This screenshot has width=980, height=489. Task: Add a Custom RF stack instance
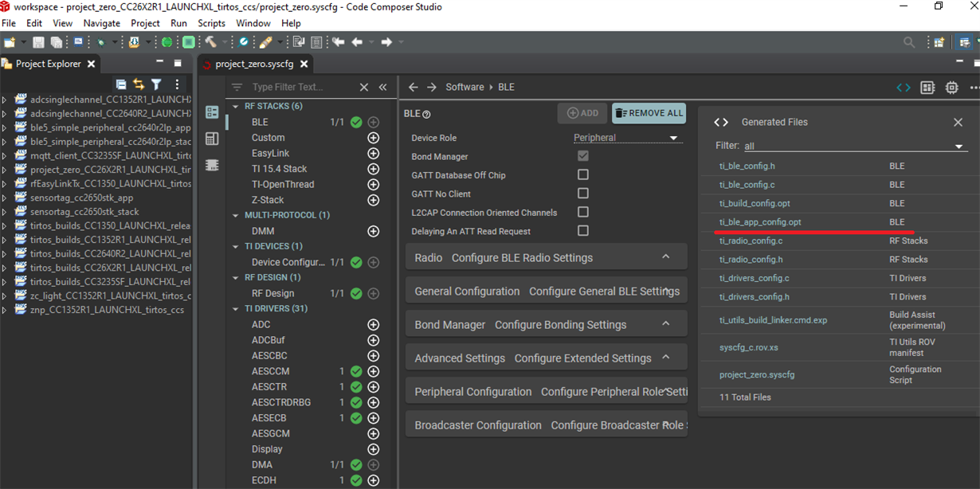click(x=373, y=138)
